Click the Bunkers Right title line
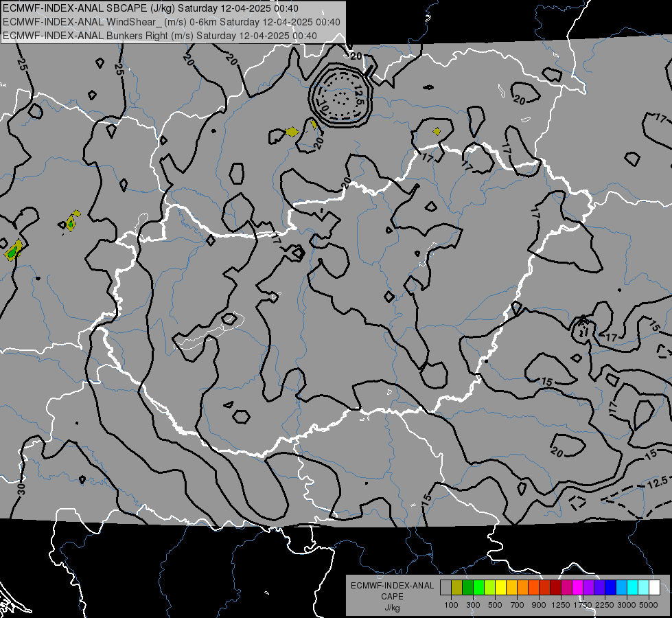Viewport: 672px width, 618px height. 160,36
